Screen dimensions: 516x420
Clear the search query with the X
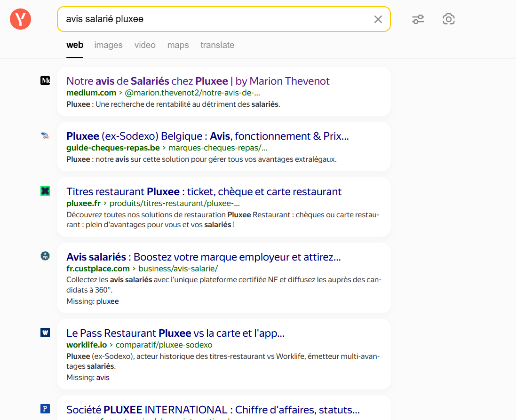tap(378, 19)
